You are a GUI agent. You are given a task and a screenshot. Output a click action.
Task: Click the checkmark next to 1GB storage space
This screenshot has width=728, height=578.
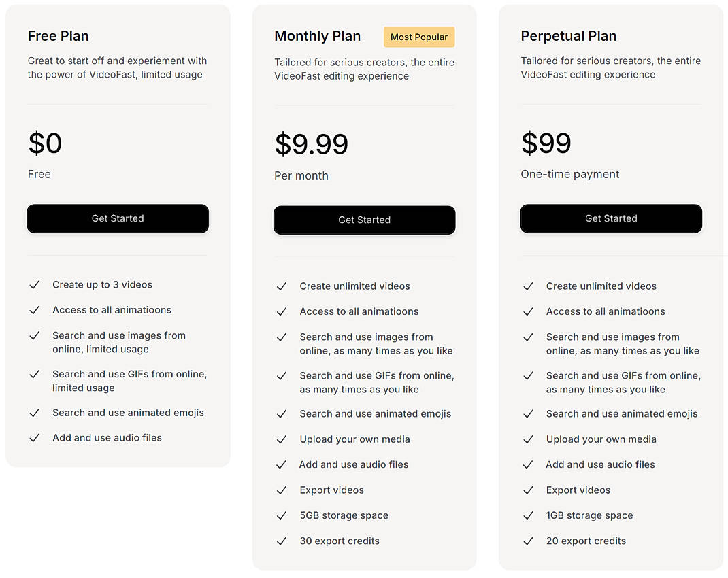[529, 515]
